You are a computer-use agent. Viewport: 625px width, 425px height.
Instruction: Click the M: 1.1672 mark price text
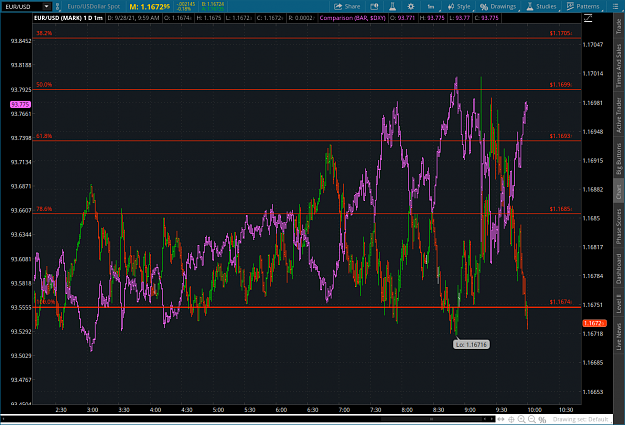[x=149, y=7]
